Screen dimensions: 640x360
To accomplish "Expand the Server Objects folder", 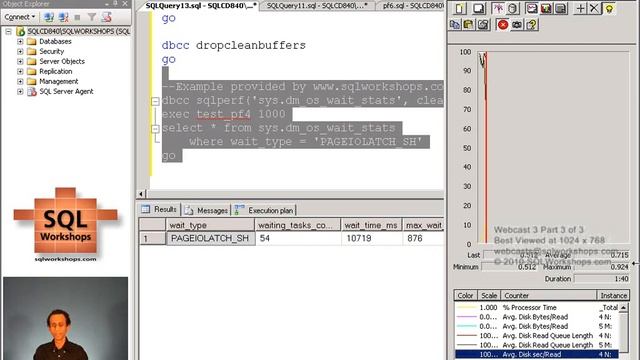I will click(20, 61).
